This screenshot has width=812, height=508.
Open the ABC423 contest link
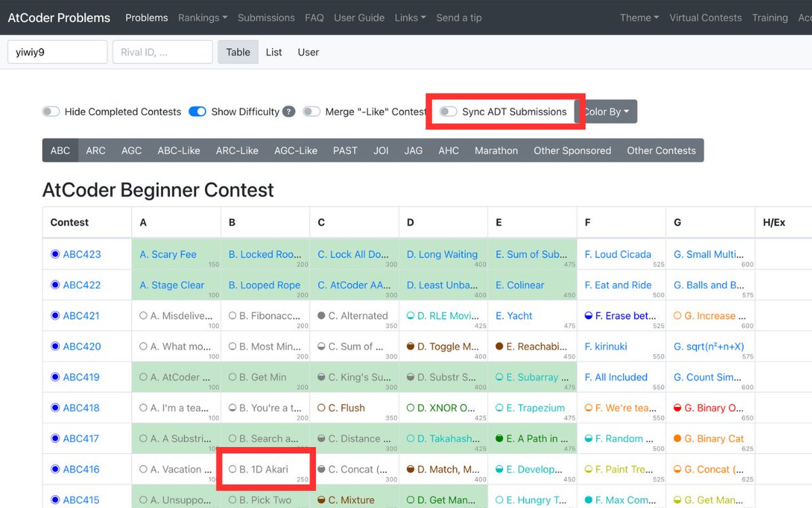pyautogui.click(x=82, y=255)
